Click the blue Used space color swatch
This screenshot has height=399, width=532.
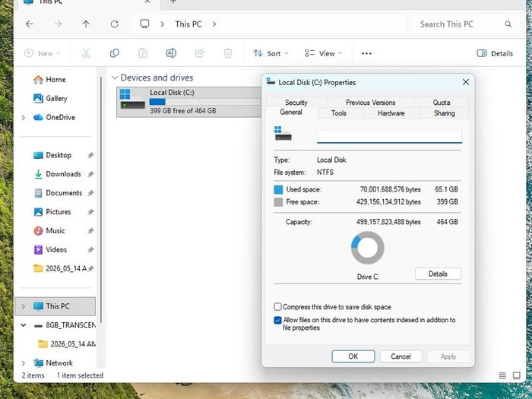click(x=278, y=190)
